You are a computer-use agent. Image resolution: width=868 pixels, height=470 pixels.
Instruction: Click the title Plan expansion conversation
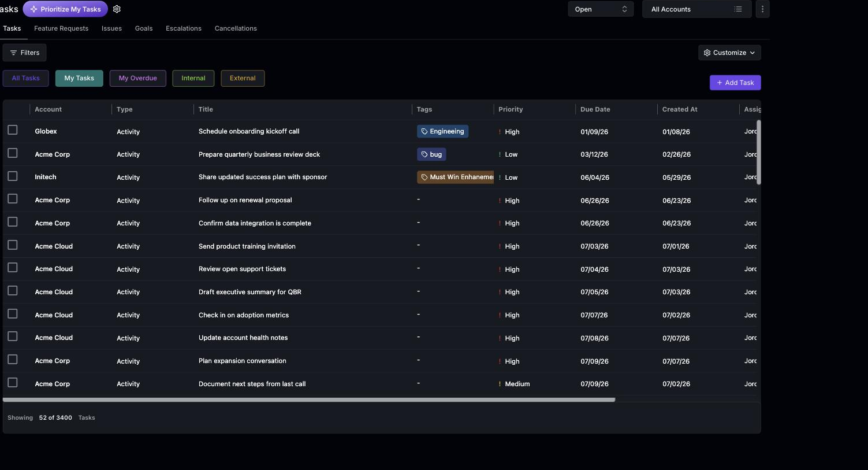coord(243,361)
